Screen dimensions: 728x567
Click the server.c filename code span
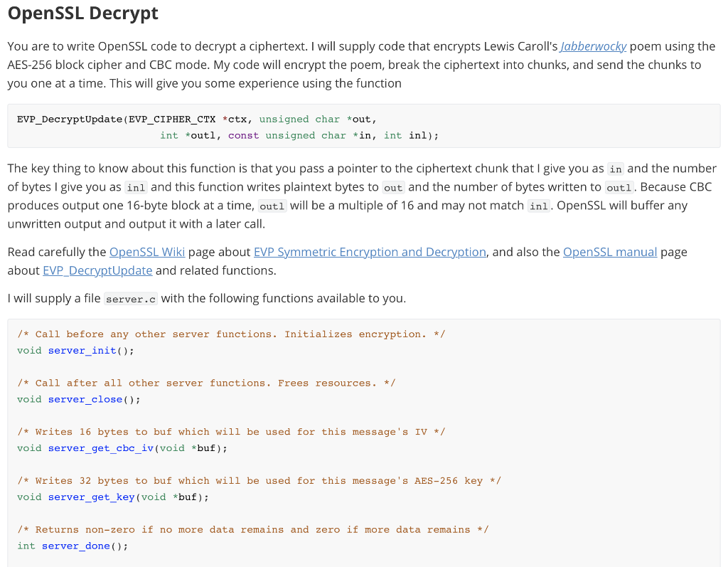[130, 299]
